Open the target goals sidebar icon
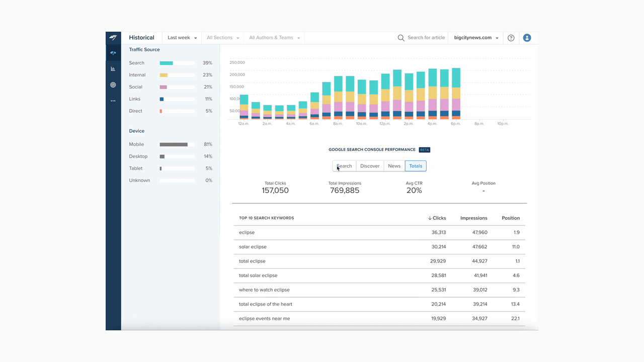This screenshot has height=362, width=644. 113,85
